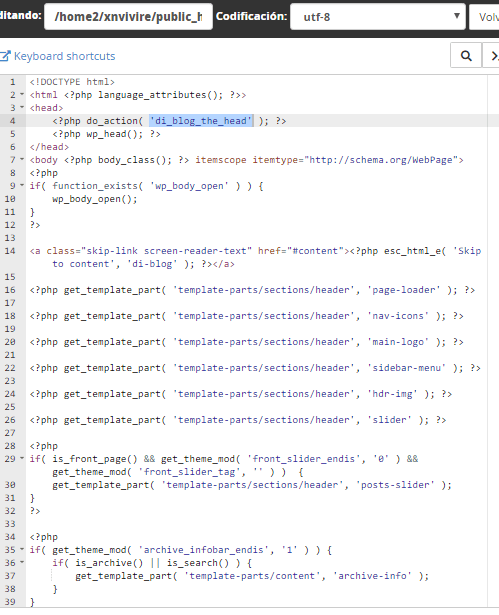
Task: Click the highlighted 'di_blog_the_head' string
Action: (201, 121)
